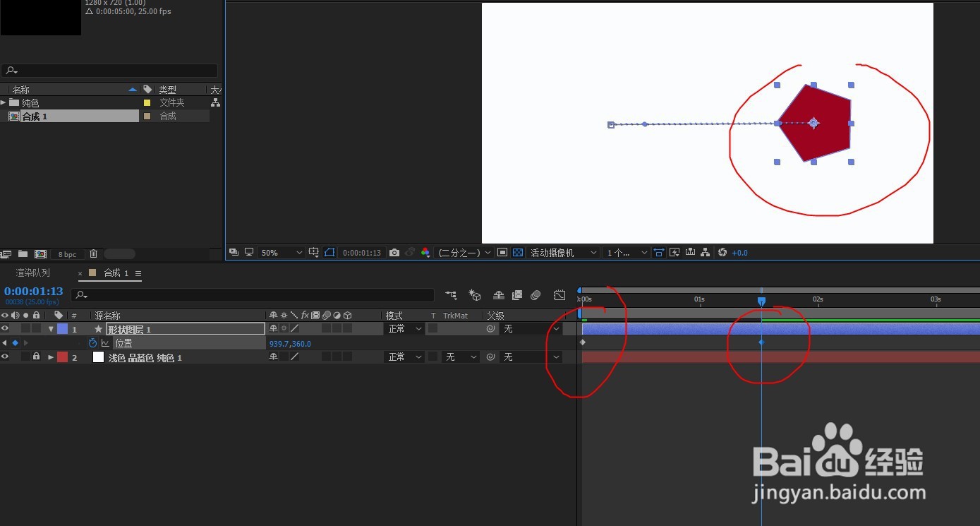The height and width of the screenshot is (526, 980).
Task: Open the 父级 dropdown for 浅色 品蓝色 纯色 1
Action: tap(531, 357)
